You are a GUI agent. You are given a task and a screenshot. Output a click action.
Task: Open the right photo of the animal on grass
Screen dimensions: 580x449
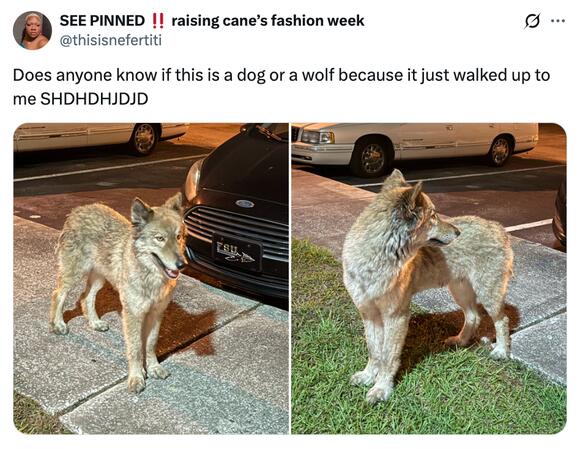pos(429,278)
